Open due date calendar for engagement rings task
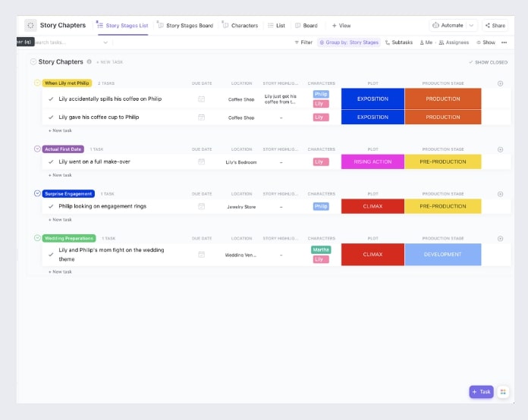Viewport: 528px width, 420px height. (x=201, y=206)
